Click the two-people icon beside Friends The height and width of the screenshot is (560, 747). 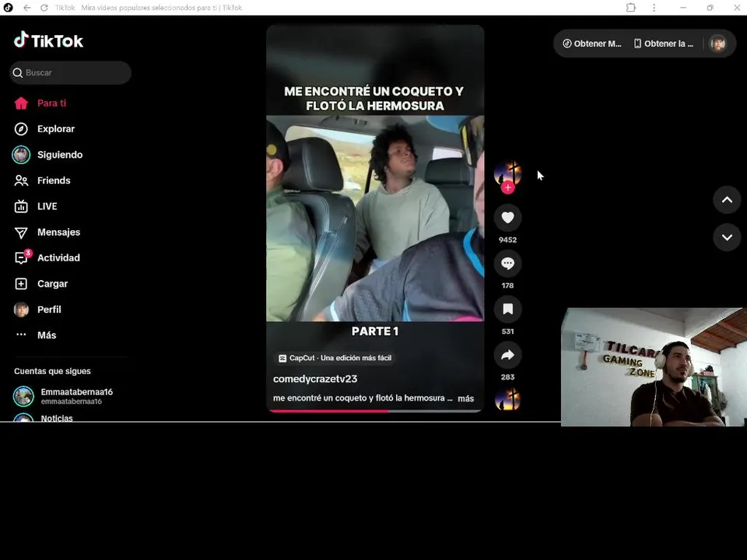coord(21,180)
